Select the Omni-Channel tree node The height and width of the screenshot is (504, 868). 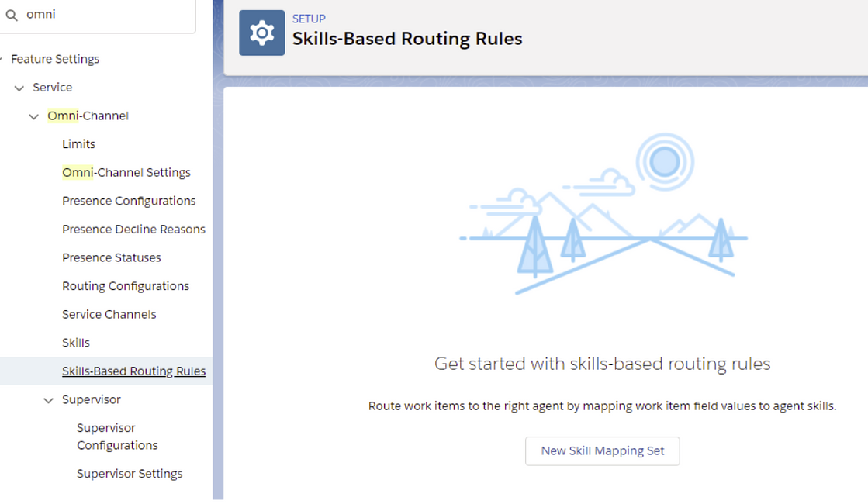[x=88, y=116]
